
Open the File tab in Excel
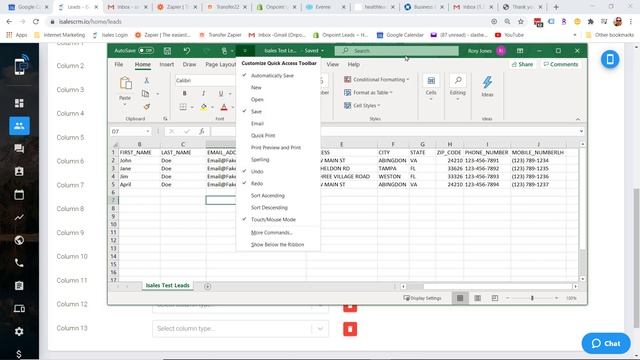tap(119, 64)
